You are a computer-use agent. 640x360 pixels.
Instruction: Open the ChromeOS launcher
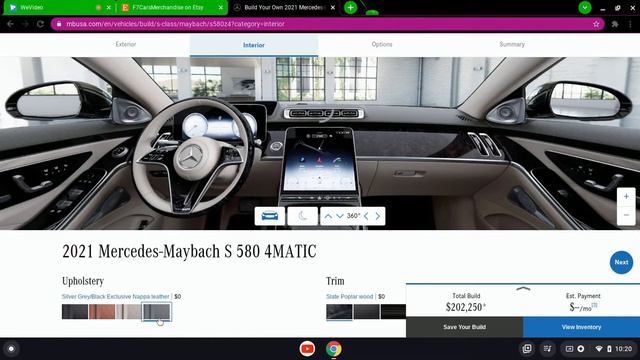(11, 349)
